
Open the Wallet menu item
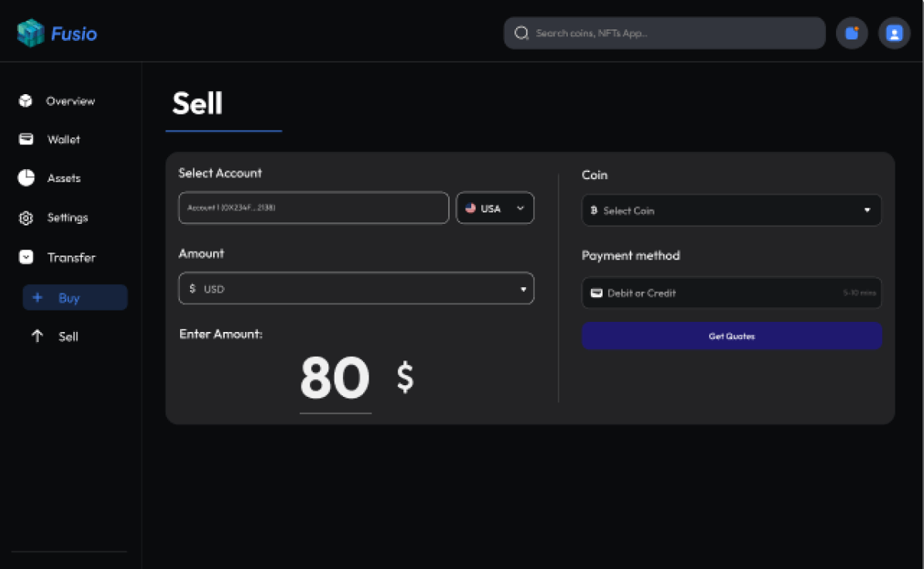pos(63,140)
